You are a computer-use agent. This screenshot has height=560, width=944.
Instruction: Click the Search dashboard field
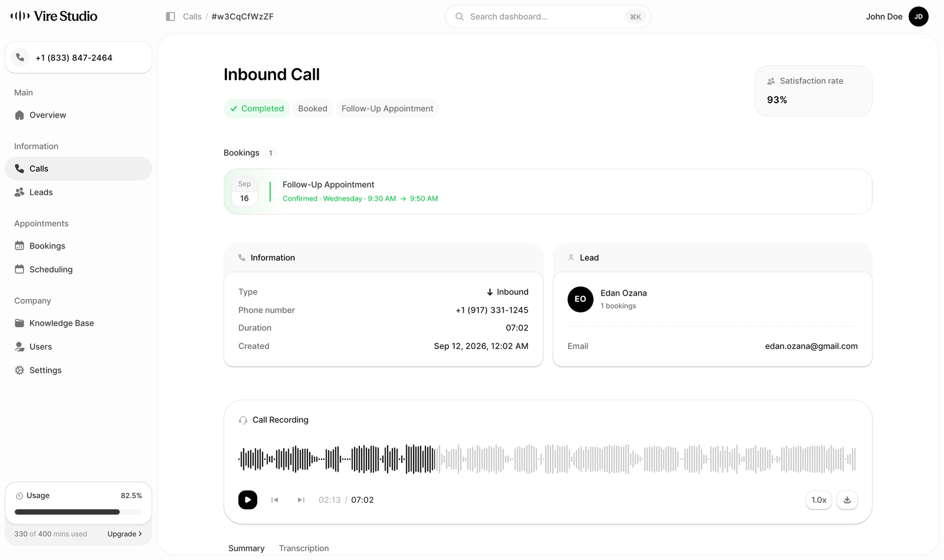[548, 17]
